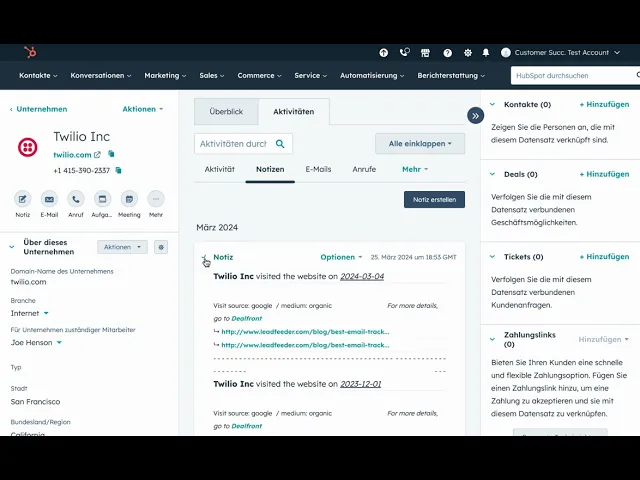This screenshot has height=480, width=640.
Task: Copy the twilio.com domain with copy icon
Action: [111, 154]
